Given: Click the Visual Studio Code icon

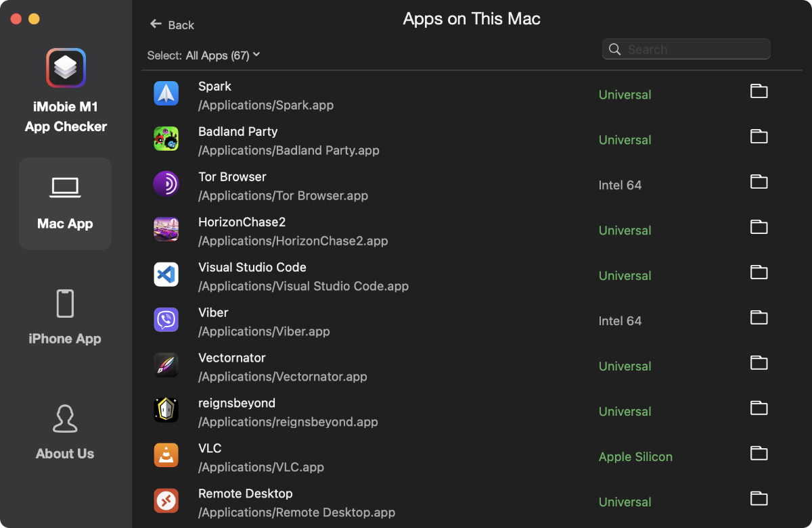Looking at the screenshot, I should pyautogui.click(x=166, y=274).
